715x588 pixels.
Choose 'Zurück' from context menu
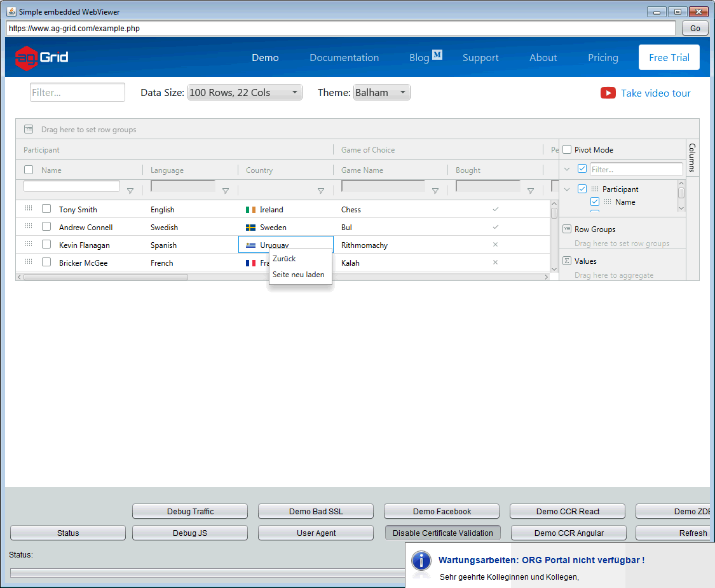tap(284, 259)
